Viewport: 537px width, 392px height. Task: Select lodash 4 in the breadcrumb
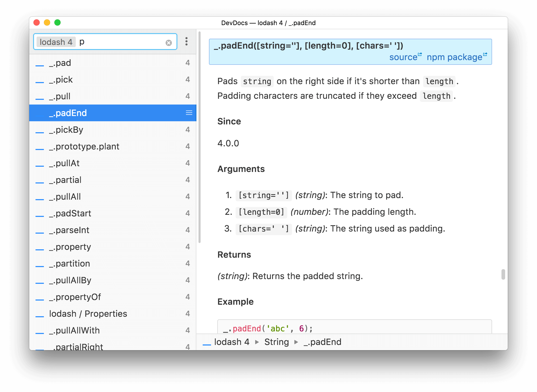tap(231, 342)
